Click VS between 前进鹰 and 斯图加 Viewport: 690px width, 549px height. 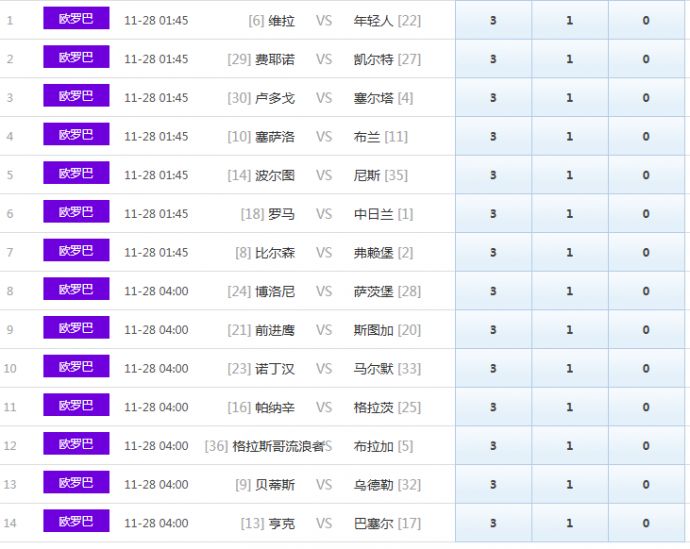tap(324, 330)
